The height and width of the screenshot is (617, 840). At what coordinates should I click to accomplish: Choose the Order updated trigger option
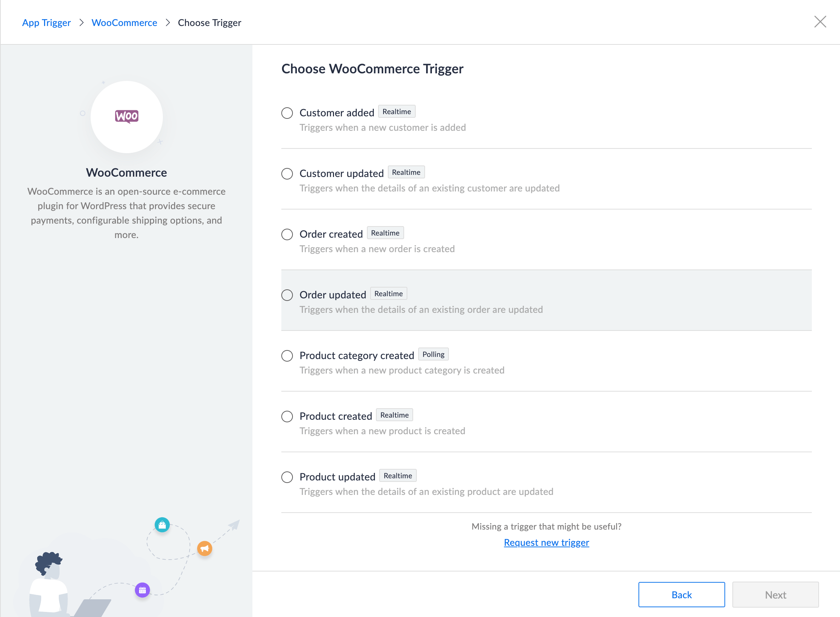pos(287,295)
